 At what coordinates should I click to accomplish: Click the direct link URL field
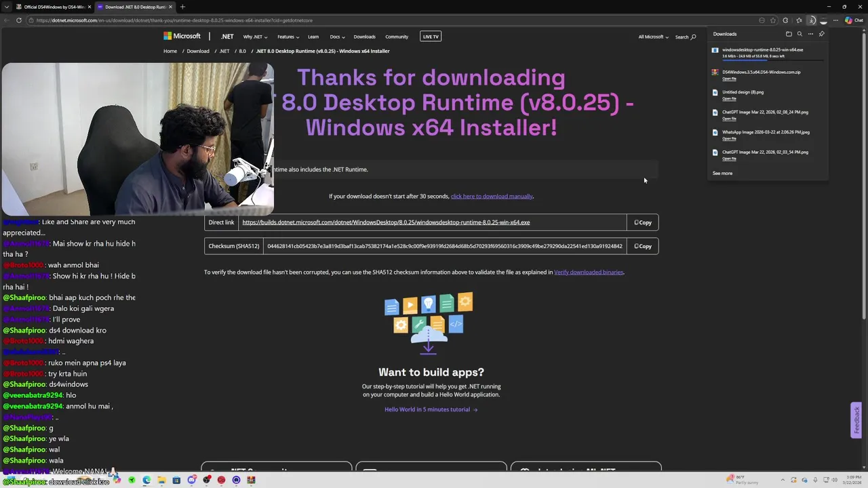(x=433, y=222)
